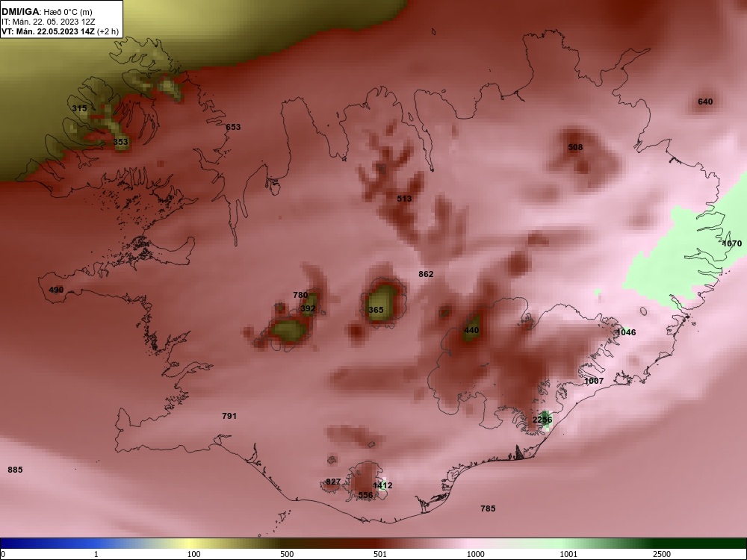The width and height of the screenshot is (747, 560).
Task: Select the 1007 value label
Action: pyautogui.click(x=594, y=381)
